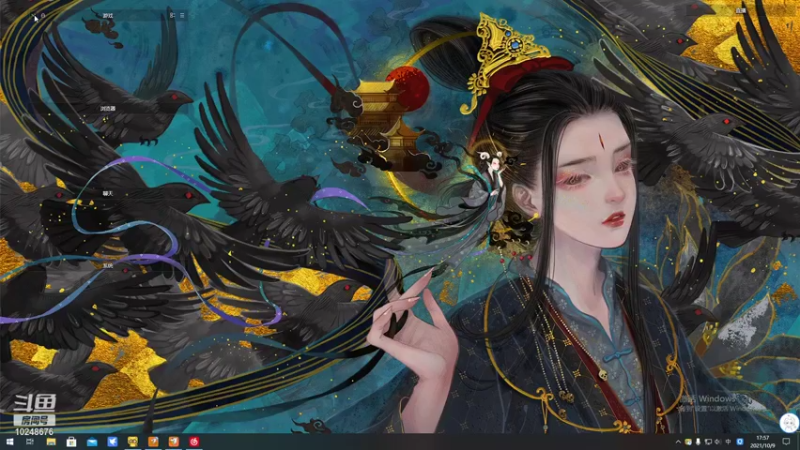Select the 游戏 desktop group title
This screenshot has height=450, width=800.
108,16
